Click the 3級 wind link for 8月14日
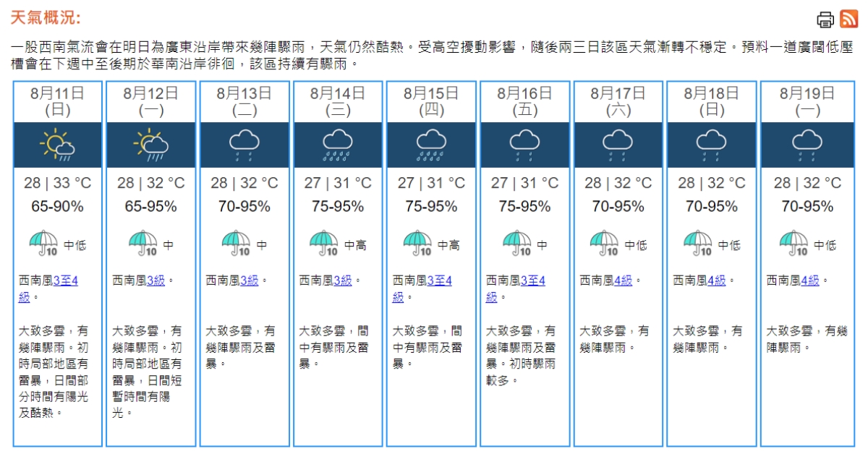The height and width of the screenshot is (454, 868). click(343, 280)
